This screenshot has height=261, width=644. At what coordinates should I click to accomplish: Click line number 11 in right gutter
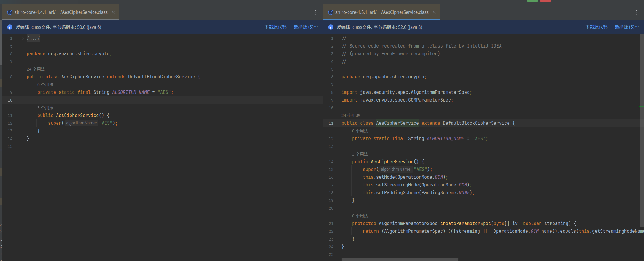331,123
